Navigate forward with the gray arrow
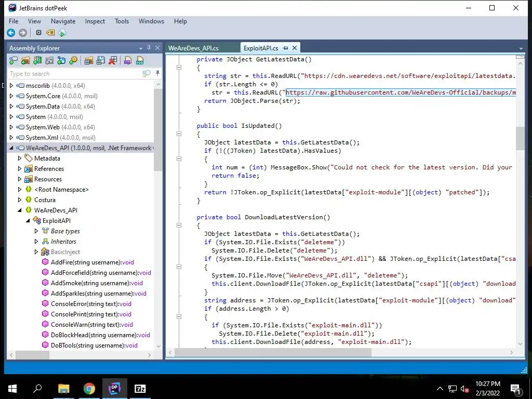 23,33
